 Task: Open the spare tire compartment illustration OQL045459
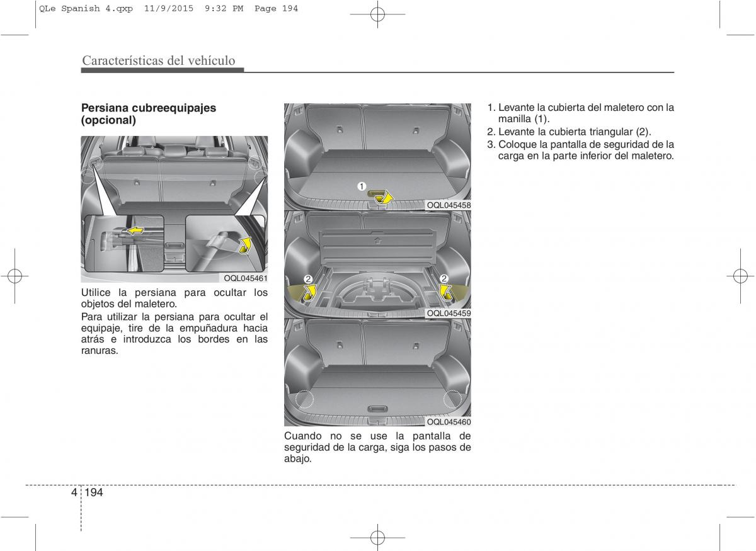tap(377, 264)
